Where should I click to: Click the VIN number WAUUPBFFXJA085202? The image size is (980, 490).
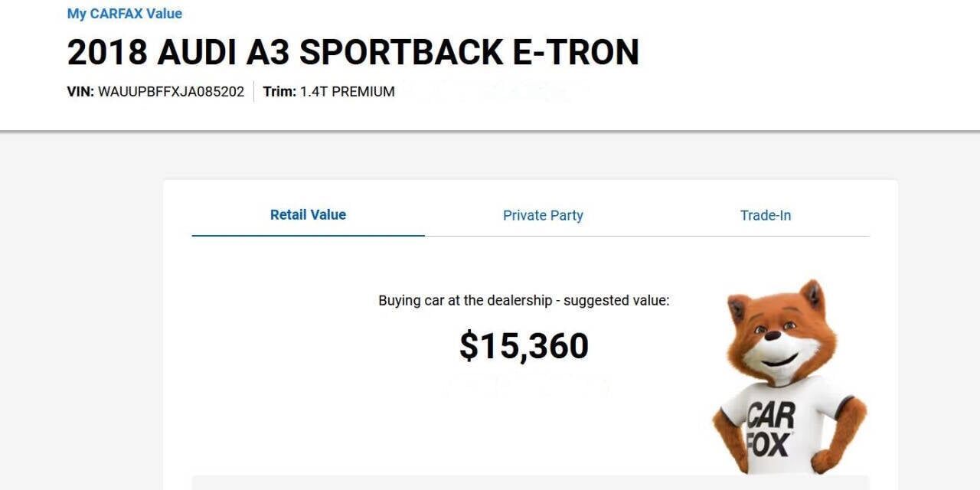point(171,92)
